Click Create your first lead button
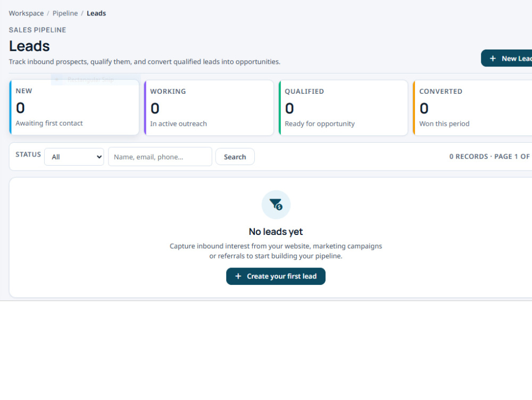 click(276, 276)
